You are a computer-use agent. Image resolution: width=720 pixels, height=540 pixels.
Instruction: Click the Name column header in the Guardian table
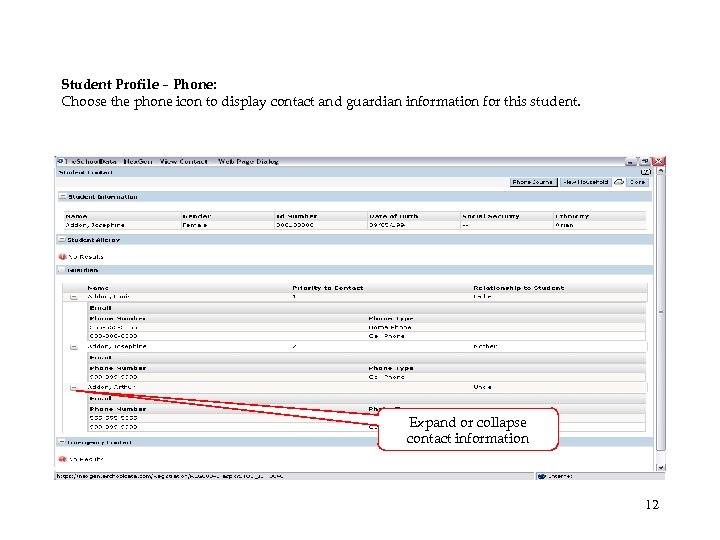pyautogui.click(x=98, y=288)
